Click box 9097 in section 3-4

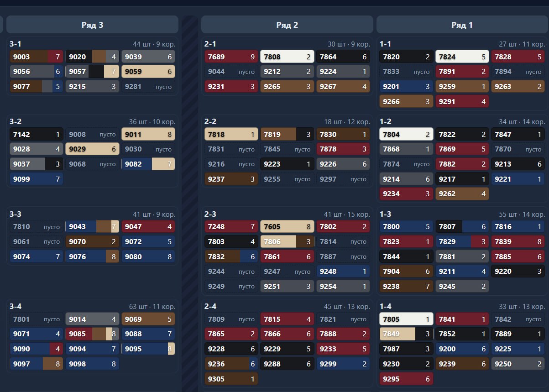37,364
